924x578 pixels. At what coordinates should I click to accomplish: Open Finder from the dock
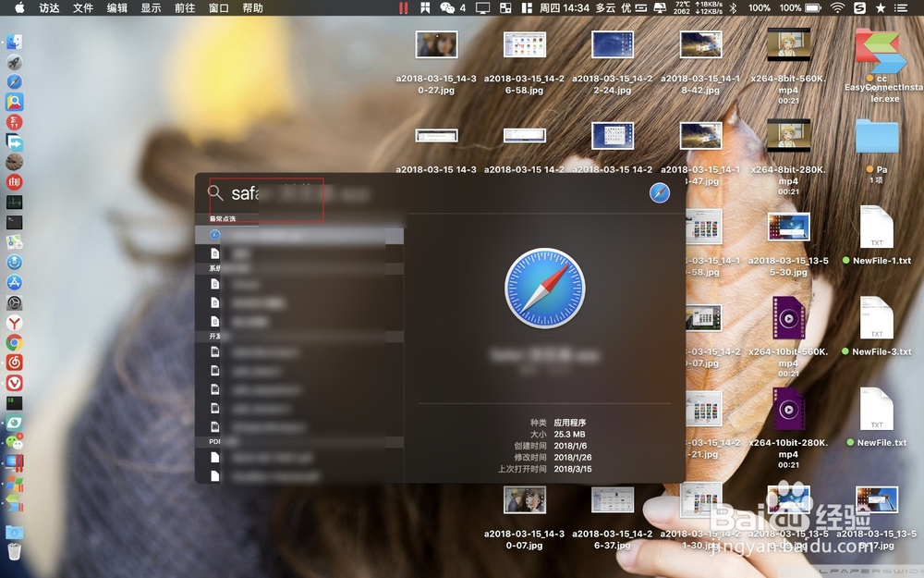(x=14, y=42)
